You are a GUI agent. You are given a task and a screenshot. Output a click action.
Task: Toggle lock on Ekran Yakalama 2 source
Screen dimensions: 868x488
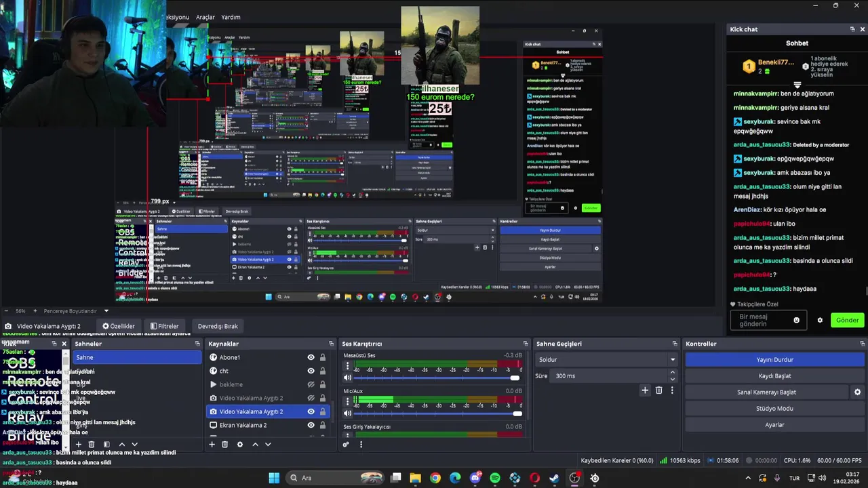(x=323, y=425)
